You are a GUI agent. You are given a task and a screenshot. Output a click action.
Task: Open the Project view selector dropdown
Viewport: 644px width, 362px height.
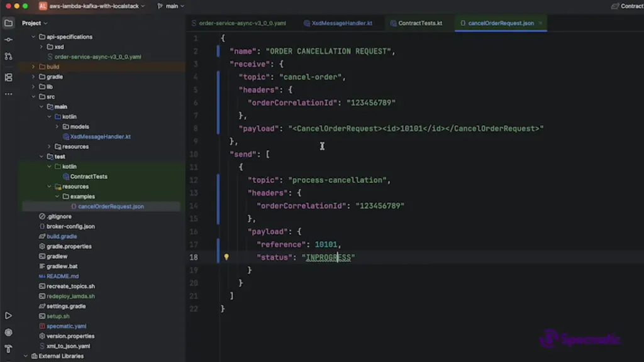coord(35,23)
